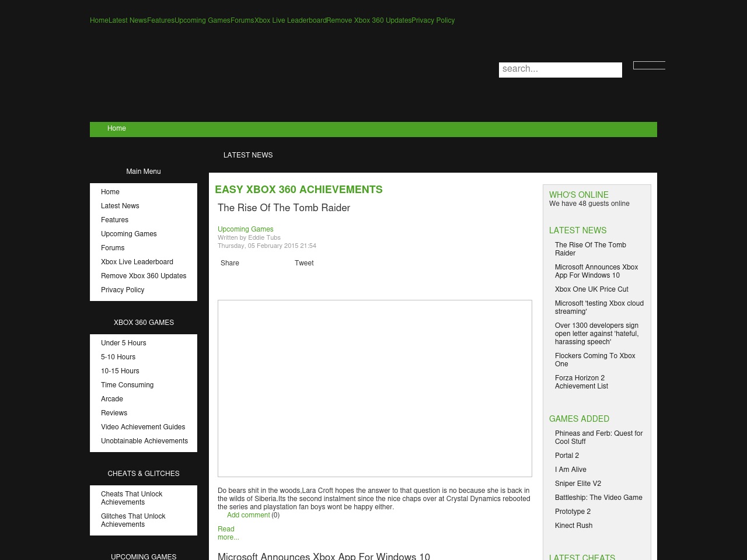
Task: Click the button beside the search box
Action: tap(649, 65)
